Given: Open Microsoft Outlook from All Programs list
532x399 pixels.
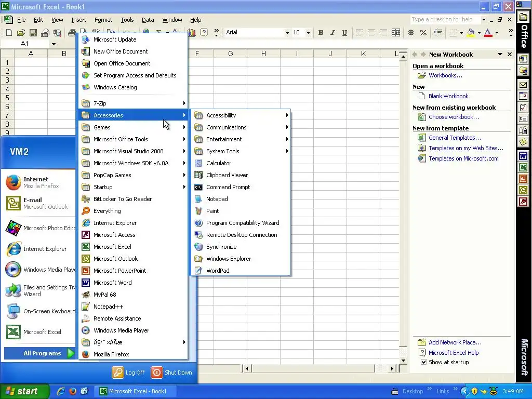Looking at the screenshot, I should pos(134,259).
